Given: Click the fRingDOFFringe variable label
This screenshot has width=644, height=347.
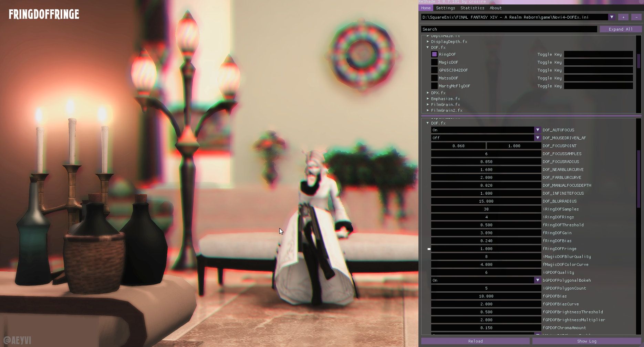Looking at the screenshot, I should tap(559, 249).
